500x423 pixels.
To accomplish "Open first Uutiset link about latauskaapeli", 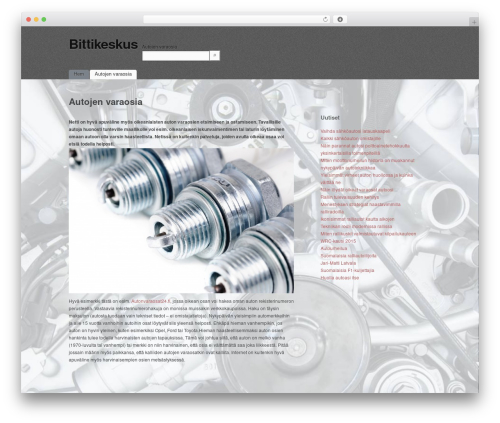I will pyautogui.click(x=355, y=131).
